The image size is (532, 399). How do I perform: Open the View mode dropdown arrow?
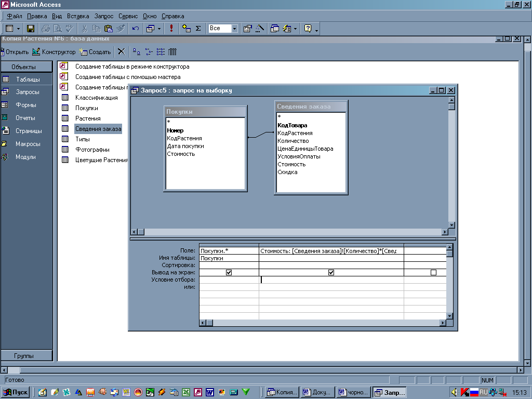(18, 29)
